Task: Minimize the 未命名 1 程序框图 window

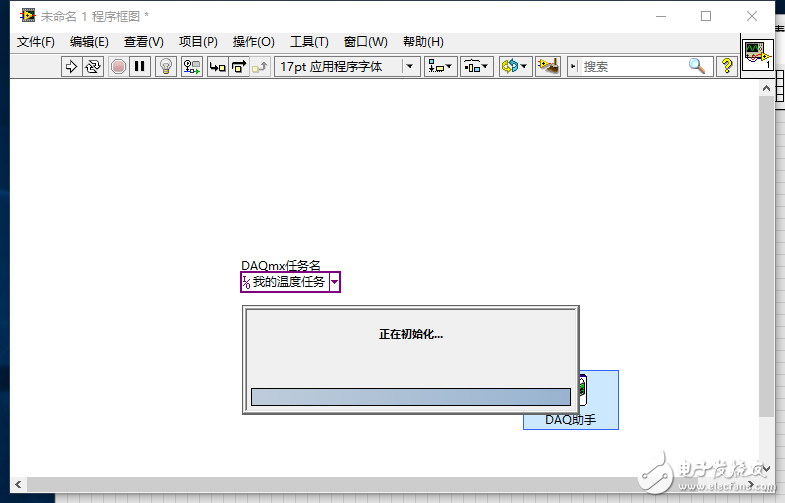Action: (x=661, y=17)
